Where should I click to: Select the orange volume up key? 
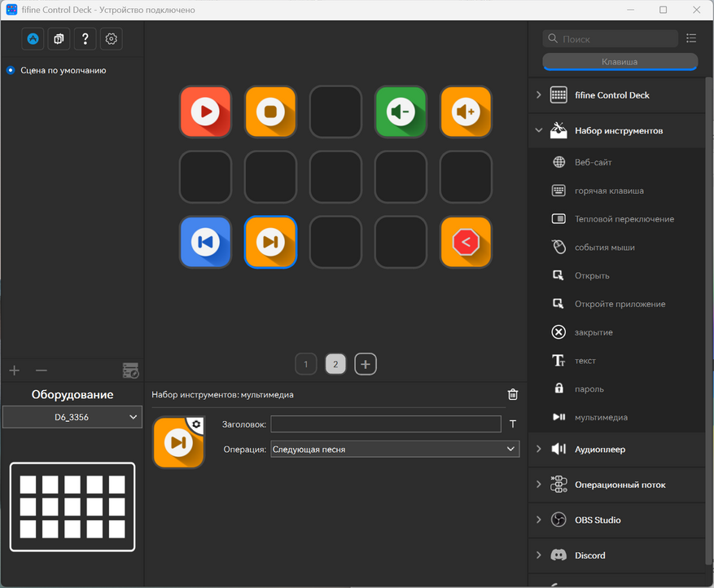pos(466,112)
